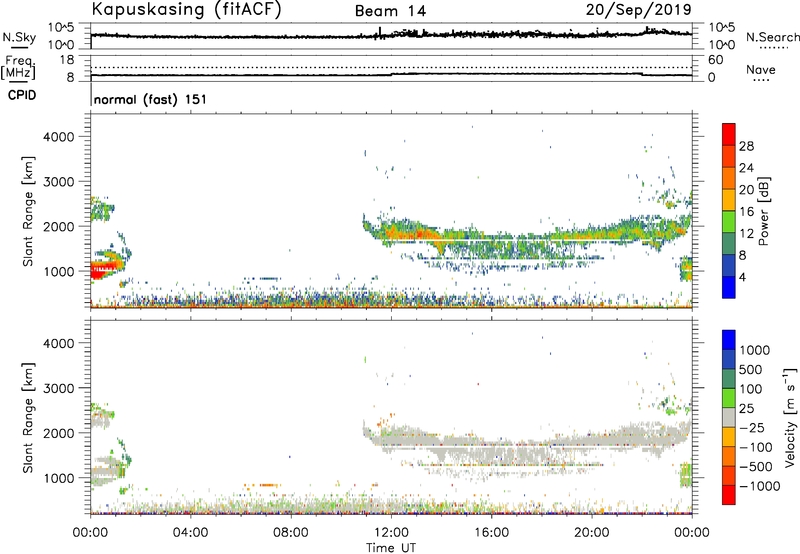Click the N.Sky axis label

19,37
